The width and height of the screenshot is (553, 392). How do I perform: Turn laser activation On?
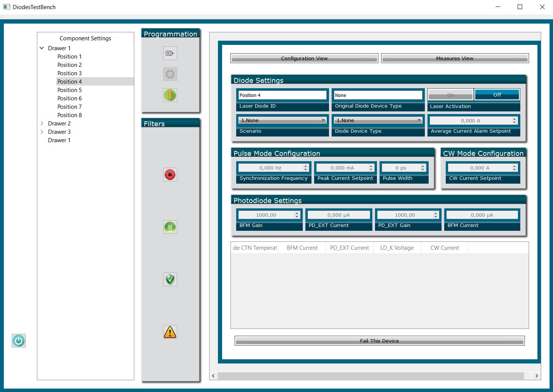450,95
